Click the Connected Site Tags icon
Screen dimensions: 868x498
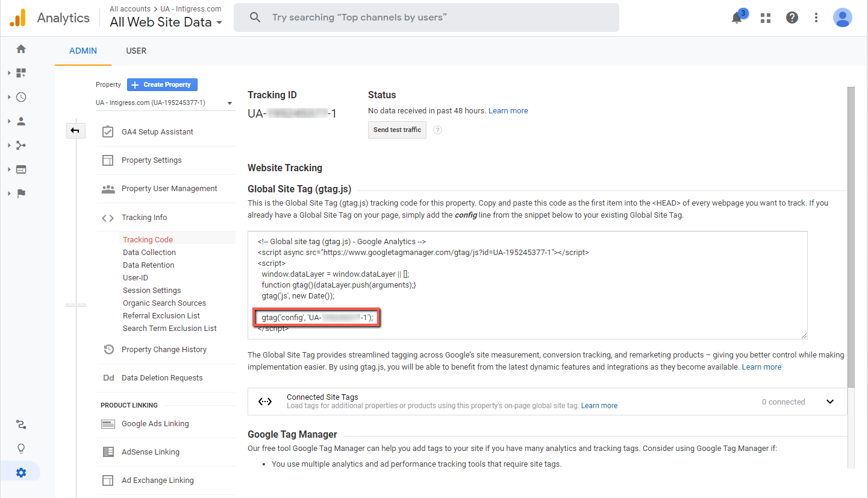265,402
